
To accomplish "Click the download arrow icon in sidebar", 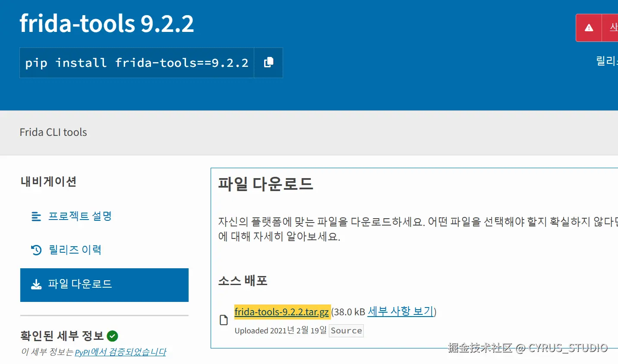I will pyautogui.click(x=36, y=284).
